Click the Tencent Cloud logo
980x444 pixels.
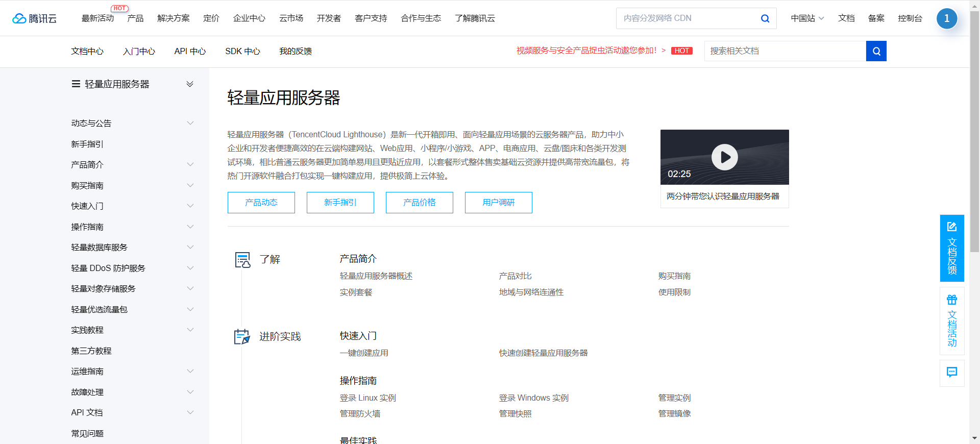tap(34, 18)
